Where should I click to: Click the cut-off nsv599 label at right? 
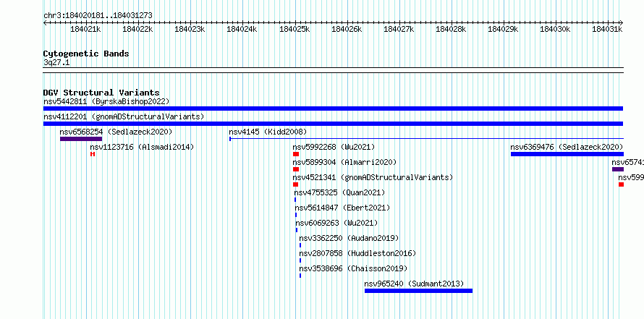point(631,177)
